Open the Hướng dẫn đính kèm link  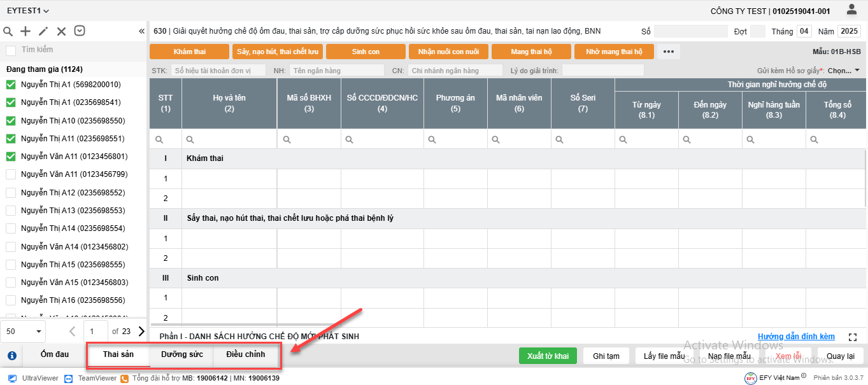click(x=796, y=337)
